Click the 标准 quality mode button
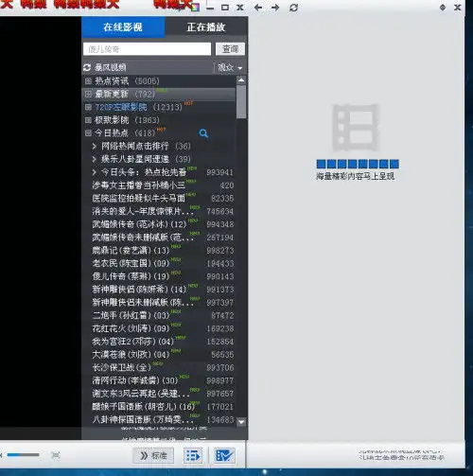Screen dimensions: 473x476 (153, 455)
